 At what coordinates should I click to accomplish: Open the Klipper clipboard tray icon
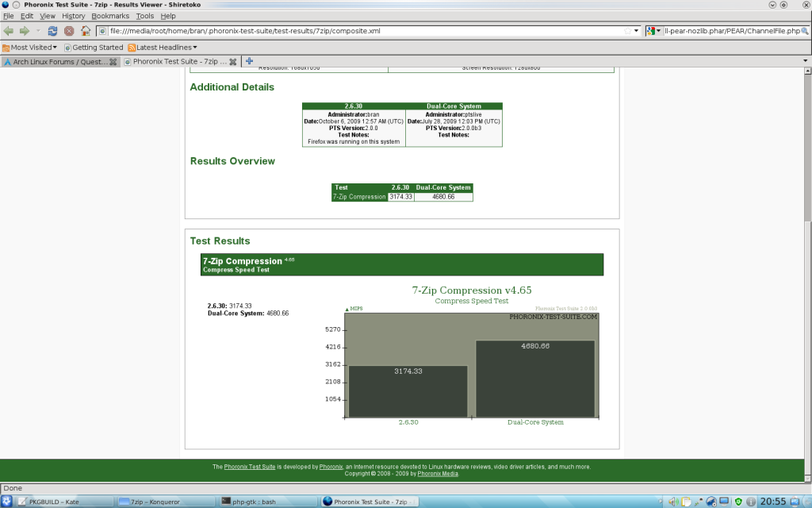tap(686, 502)
